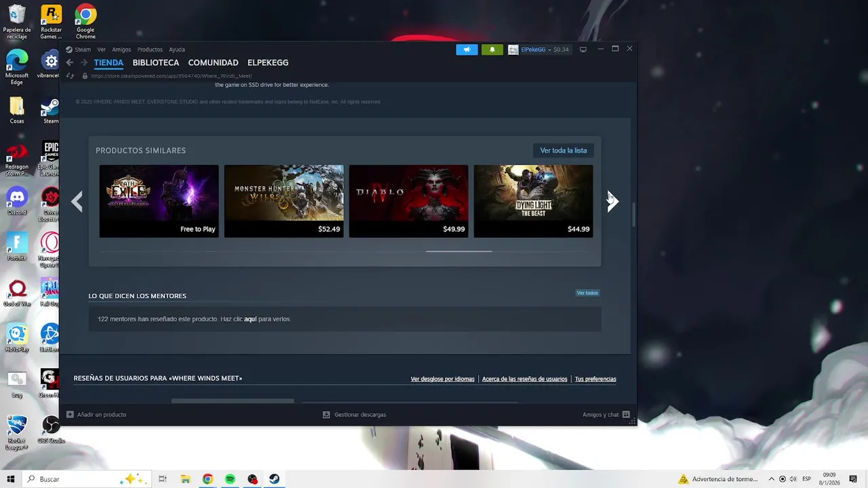This screenshot has width=868, height=488.
Task: Click Steam icon in the taskbar
Action: click(x=274, y=479)
